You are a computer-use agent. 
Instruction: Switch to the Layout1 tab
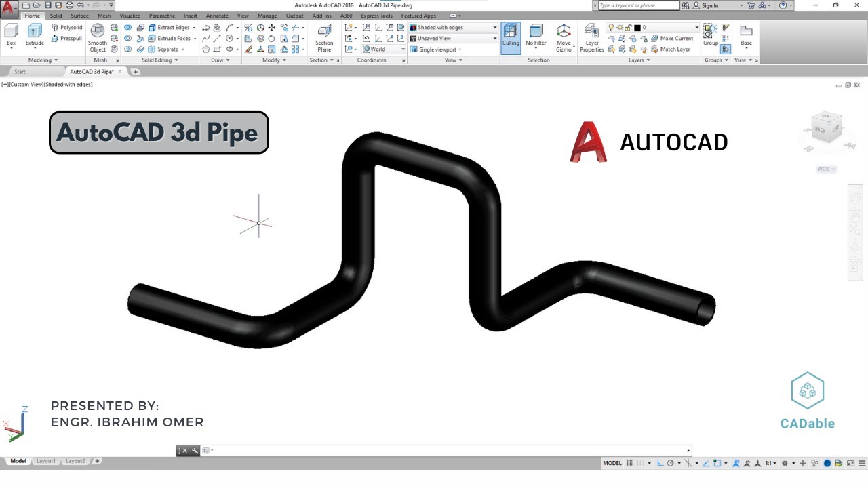45,461
